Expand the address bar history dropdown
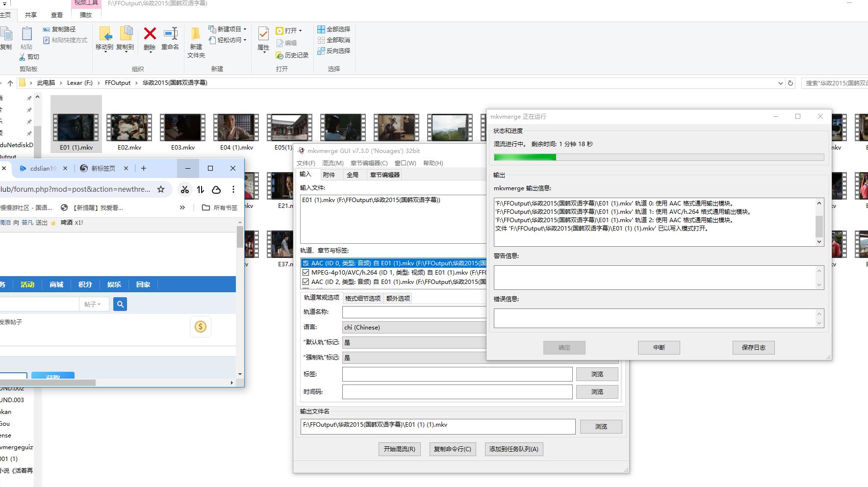The image size is (868, 487). [x=780, y=83]
